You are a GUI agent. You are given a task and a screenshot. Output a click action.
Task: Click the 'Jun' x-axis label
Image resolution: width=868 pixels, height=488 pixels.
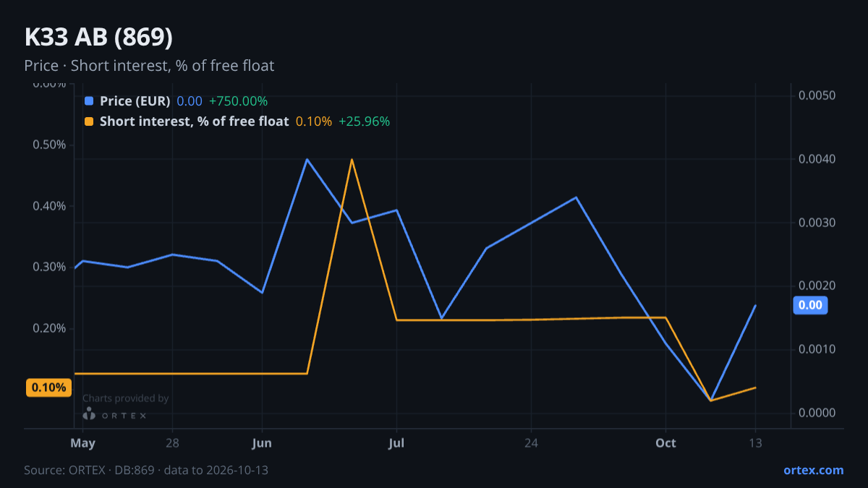pyautogui.click(x=262, y=442)
